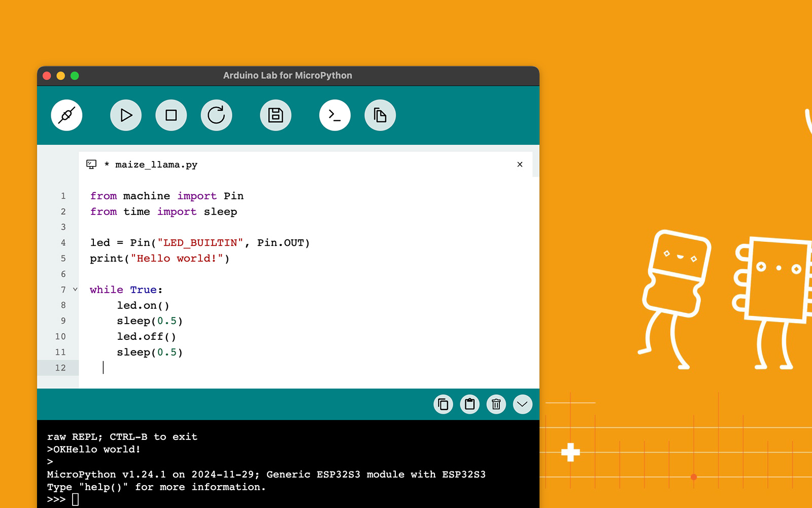This screenshot has height=508, width=812.
Task: Click the "from machine import Pin" line
Action: 167,196
